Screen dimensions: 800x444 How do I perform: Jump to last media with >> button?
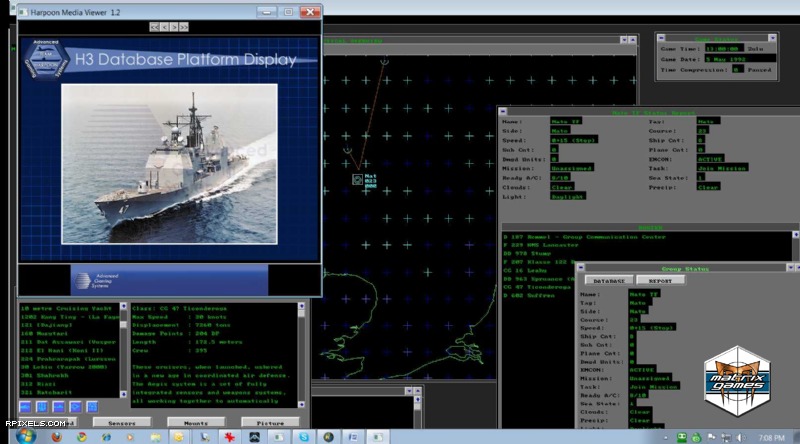click(184, 27)
